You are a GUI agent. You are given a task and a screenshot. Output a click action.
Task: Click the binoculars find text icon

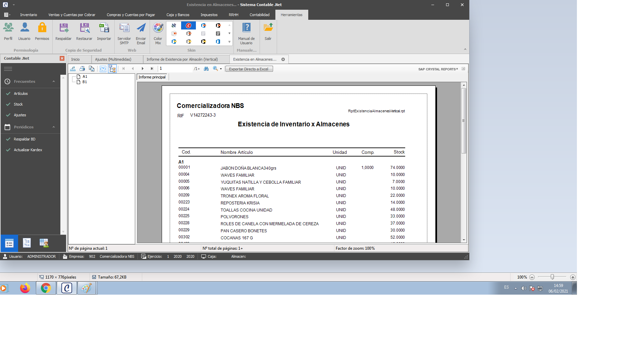pos(206,69)
